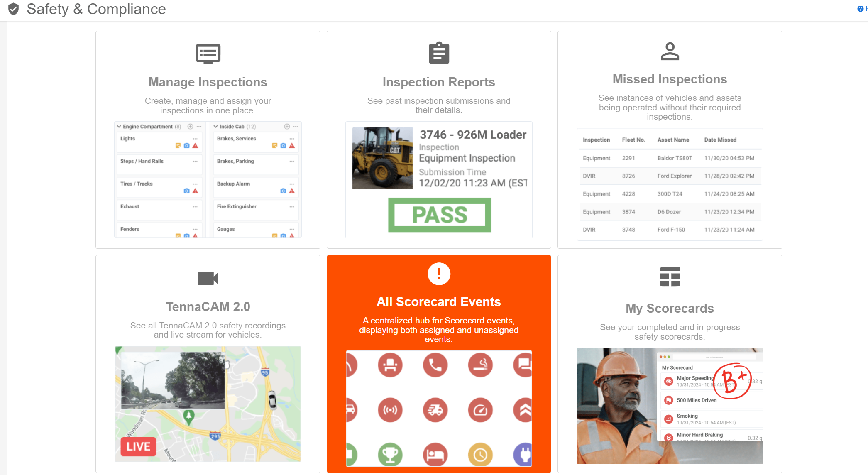Click the Baldor TS80T missed inspection row
868x475 pixels.
click(x=670, y=158)
